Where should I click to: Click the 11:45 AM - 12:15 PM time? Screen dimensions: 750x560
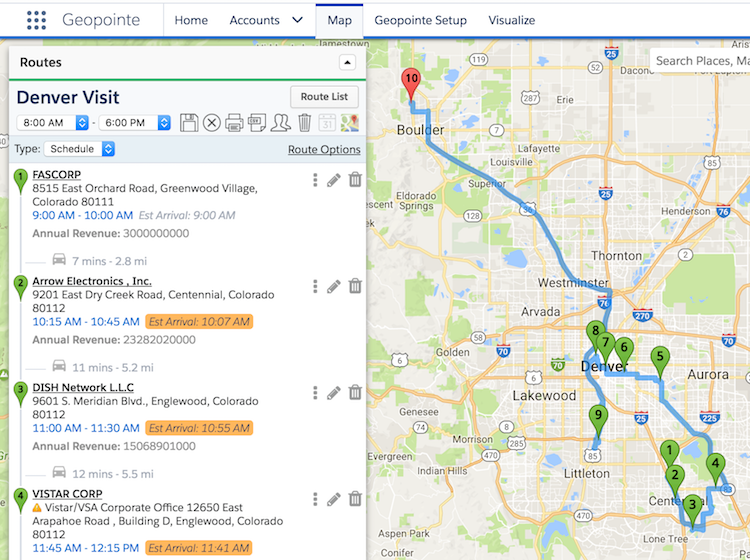tap(86, 548)
